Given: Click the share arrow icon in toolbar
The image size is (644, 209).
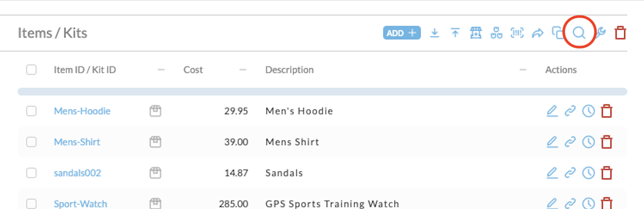Looking at the screenshot, I should (x=538, y=33).
